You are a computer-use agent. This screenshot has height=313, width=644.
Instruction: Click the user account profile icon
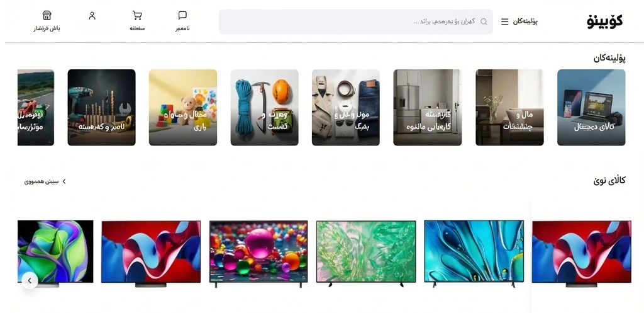(x=92, y=16)
